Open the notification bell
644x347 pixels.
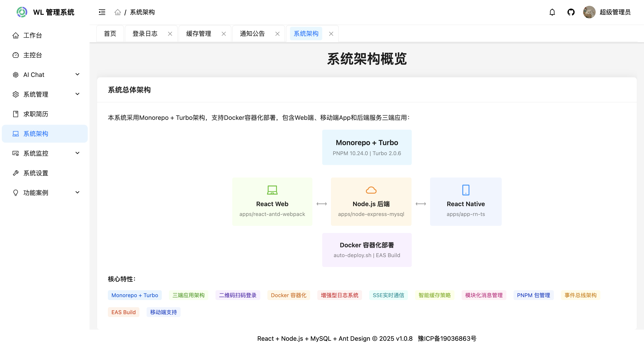(552, 12)
